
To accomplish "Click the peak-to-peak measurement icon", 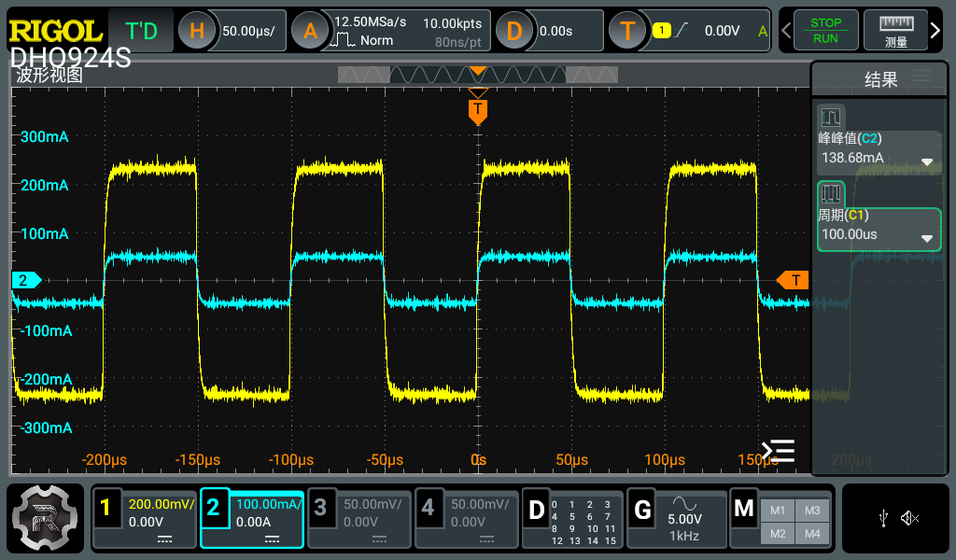I will [x=830, y=117].
